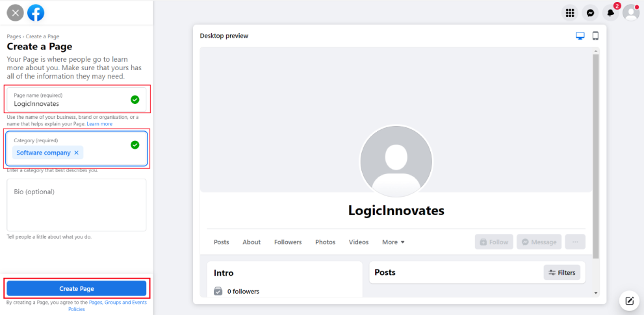Remove the Software company category tag
The height and width of the screenshot is (315, 644).
(x=77, y=153)
